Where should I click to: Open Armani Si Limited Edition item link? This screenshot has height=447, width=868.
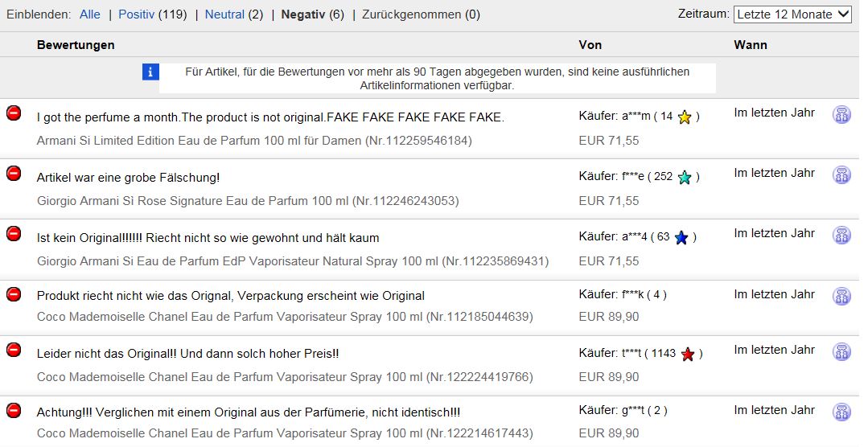(254, 141)
